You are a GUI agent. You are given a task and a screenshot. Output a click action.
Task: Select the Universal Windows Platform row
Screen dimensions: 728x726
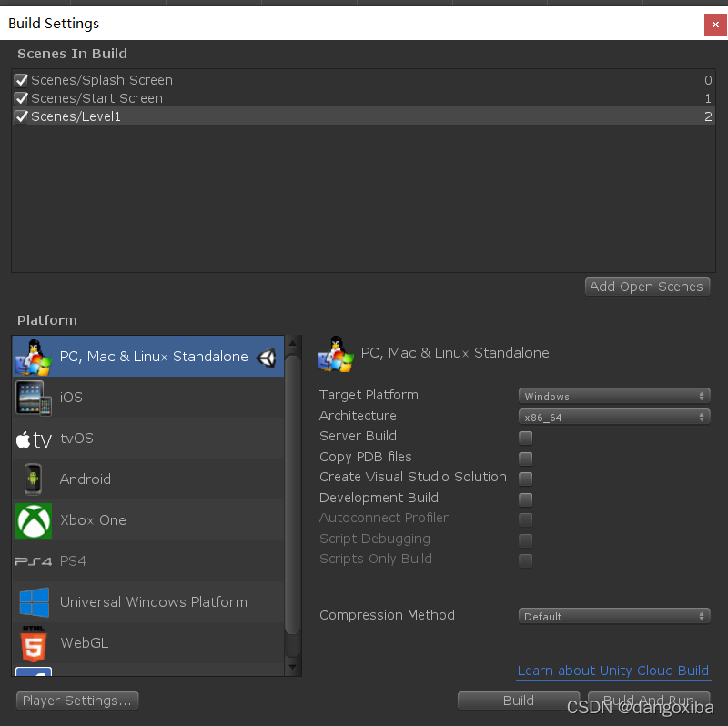[148, 601]
